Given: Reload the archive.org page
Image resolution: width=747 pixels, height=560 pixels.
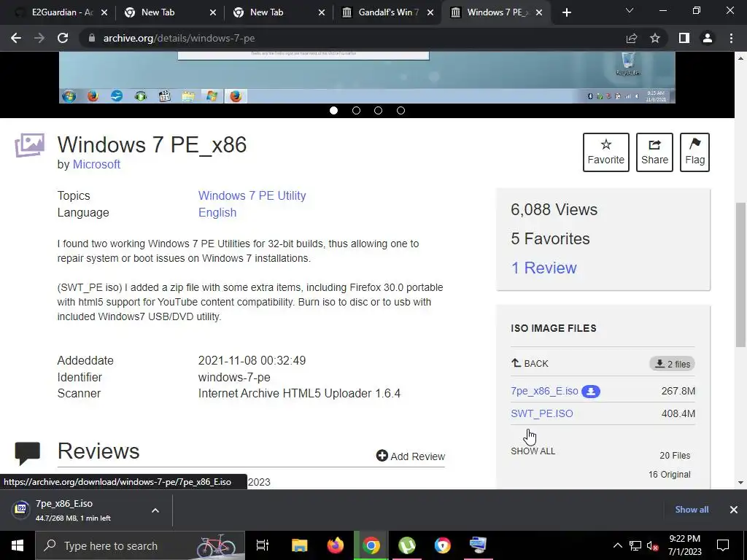Looking at the screenshot, I should [63, 38].
